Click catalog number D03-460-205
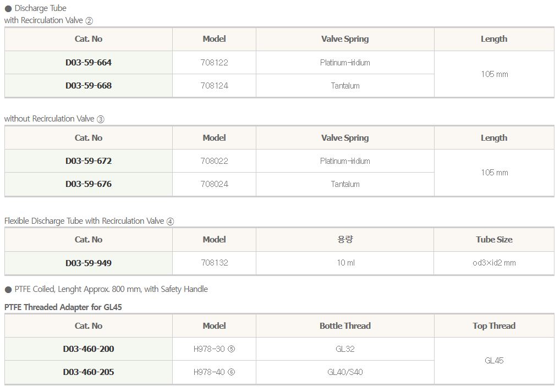 (x=89, y=372)
